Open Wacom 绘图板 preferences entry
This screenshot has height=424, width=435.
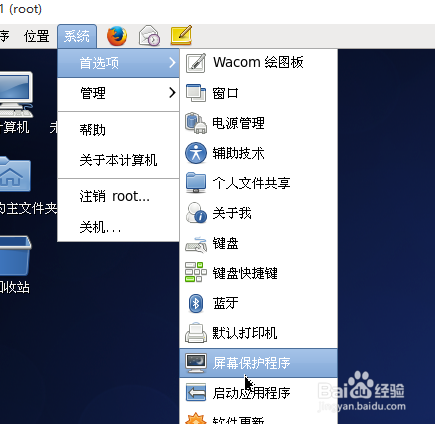[258, 63]
